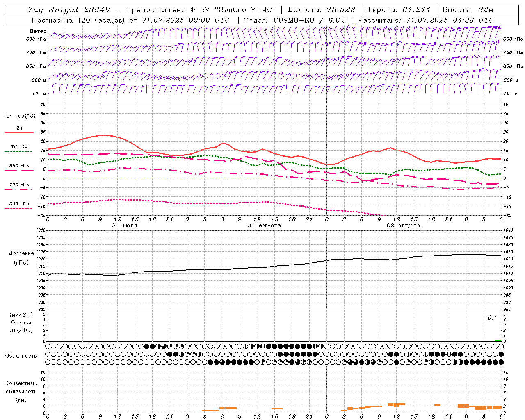Viewport: 525px width, 420px height.
Task: Click the 985 value on left pressure axis
Action: [x=41, y=309]
